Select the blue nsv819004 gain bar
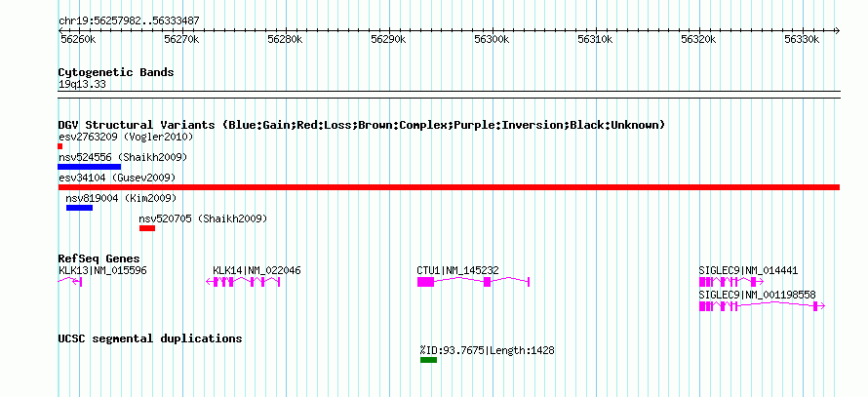The image size is (868, 397). click(79, 208)
